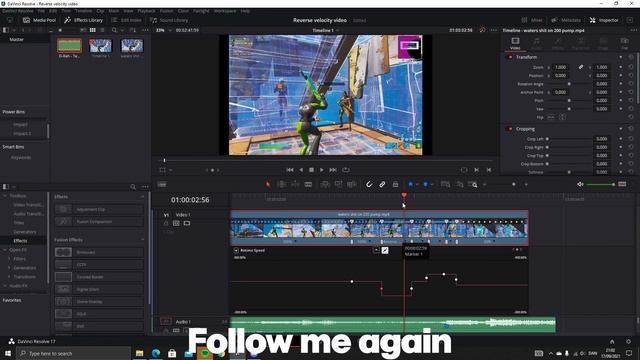The height and width of the screenshot is (360, 640).
Task: Toggle the Metadata panel
Action: click(x=566, y=20)
